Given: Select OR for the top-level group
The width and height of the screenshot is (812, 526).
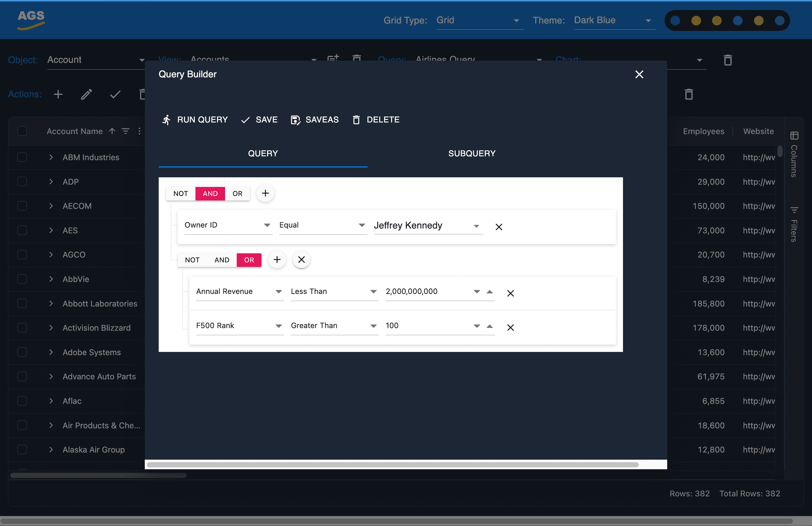Looking at the screenshot, I should tap(237, 194).
